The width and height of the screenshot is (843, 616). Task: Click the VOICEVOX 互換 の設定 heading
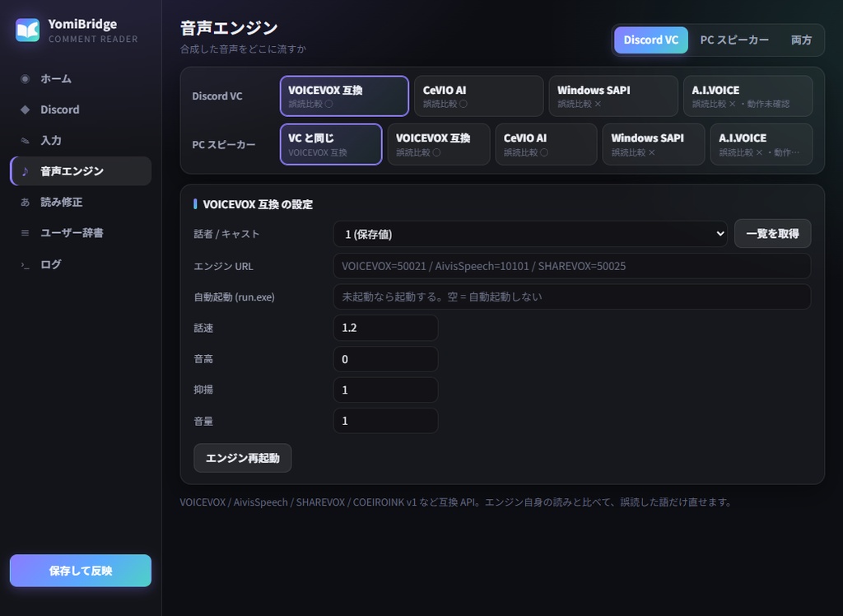pyautogui.click(x=258, y=204)
